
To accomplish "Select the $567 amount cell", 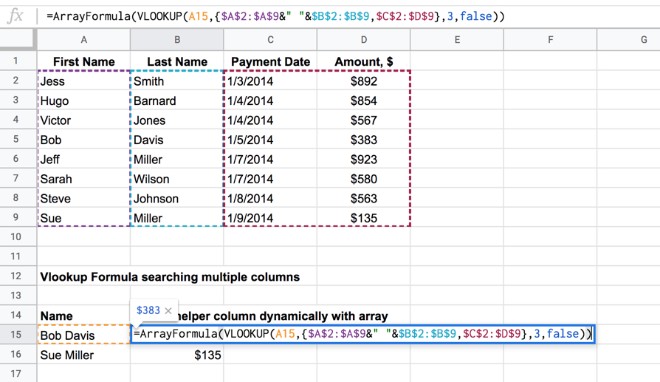I will (364, 120).
